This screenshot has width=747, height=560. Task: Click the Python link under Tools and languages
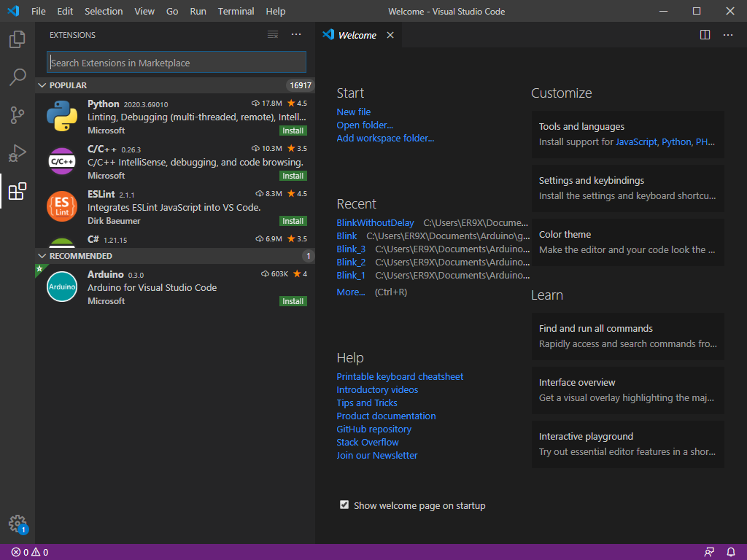(676, 142)
